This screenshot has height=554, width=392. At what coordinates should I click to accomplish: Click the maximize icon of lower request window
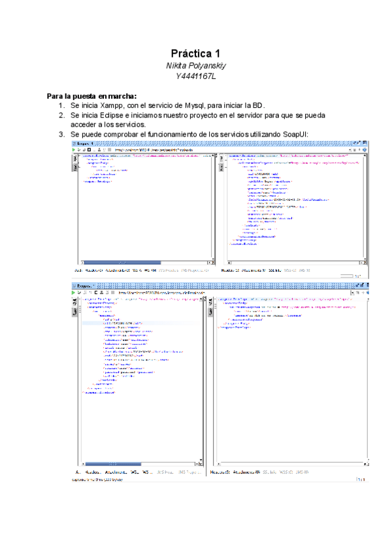pos(361,286)
